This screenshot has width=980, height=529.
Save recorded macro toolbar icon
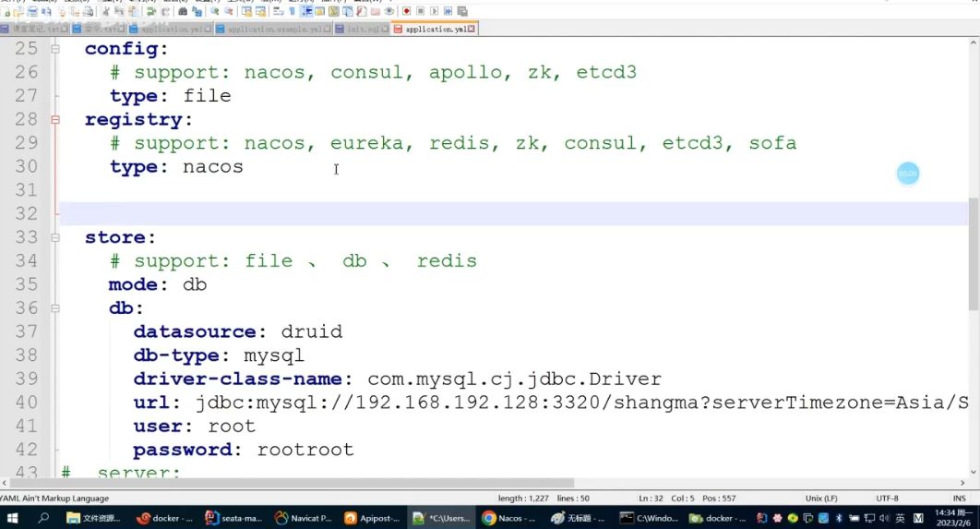point(462,11)
